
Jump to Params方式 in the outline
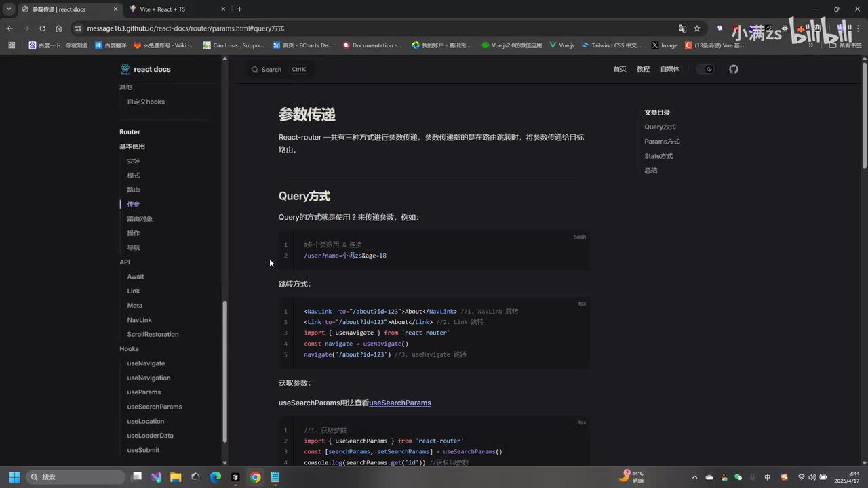(x=662, y=141)
